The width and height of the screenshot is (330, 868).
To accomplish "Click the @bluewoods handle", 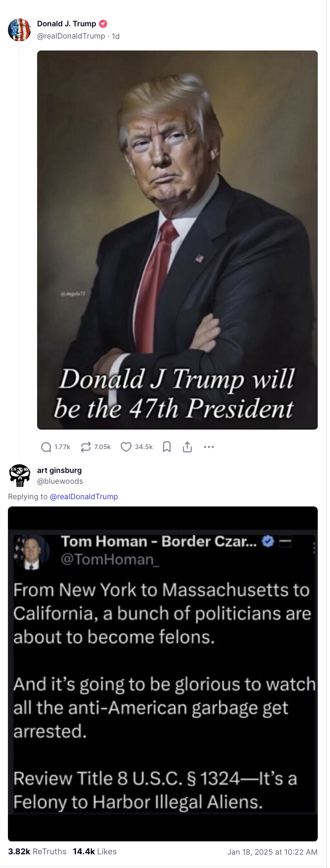I will click(x=60, y=481).
